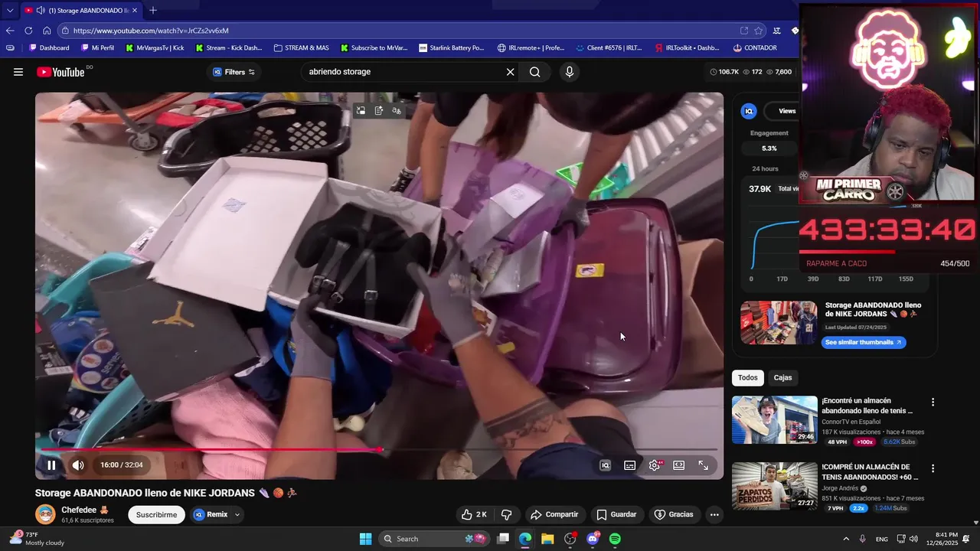Click the magnifier search button
This screenshot has width=980, height=551.
534,72
